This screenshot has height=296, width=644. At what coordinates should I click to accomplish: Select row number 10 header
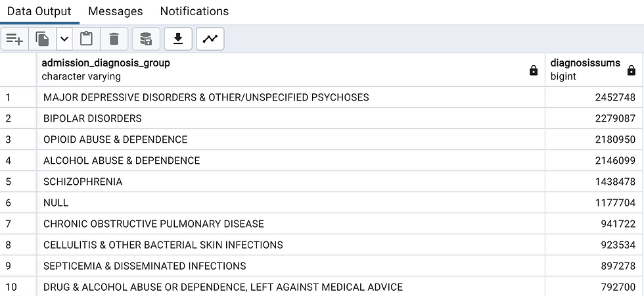[x=18, y=287]
